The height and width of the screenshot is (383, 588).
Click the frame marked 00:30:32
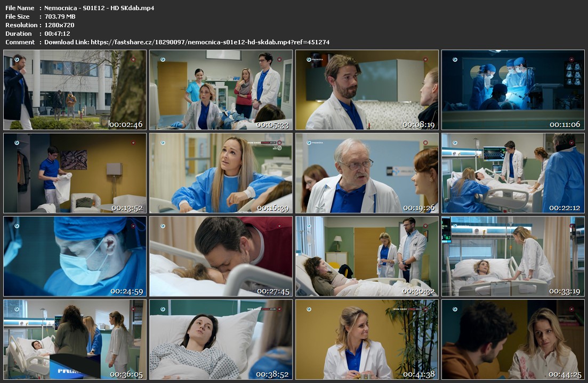367,256
